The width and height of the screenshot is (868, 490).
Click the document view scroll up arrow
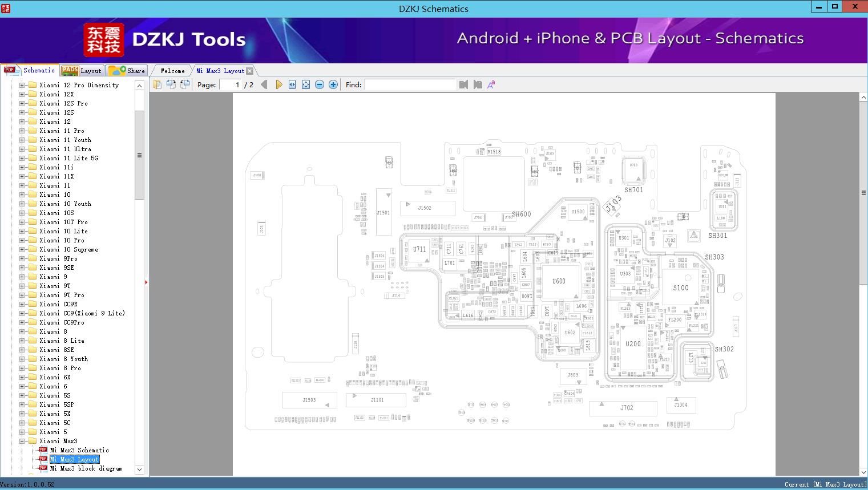(x=863, y=98)
